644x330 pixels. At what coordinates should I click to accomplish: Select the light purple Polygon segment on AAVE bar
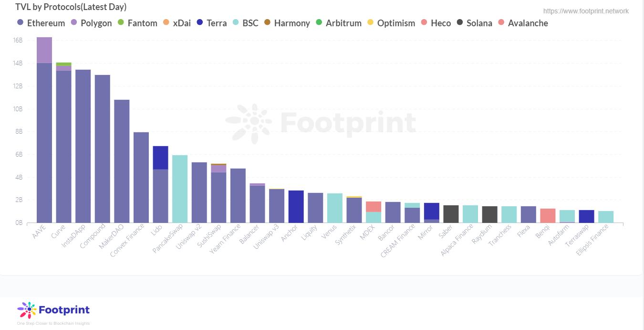44,50
